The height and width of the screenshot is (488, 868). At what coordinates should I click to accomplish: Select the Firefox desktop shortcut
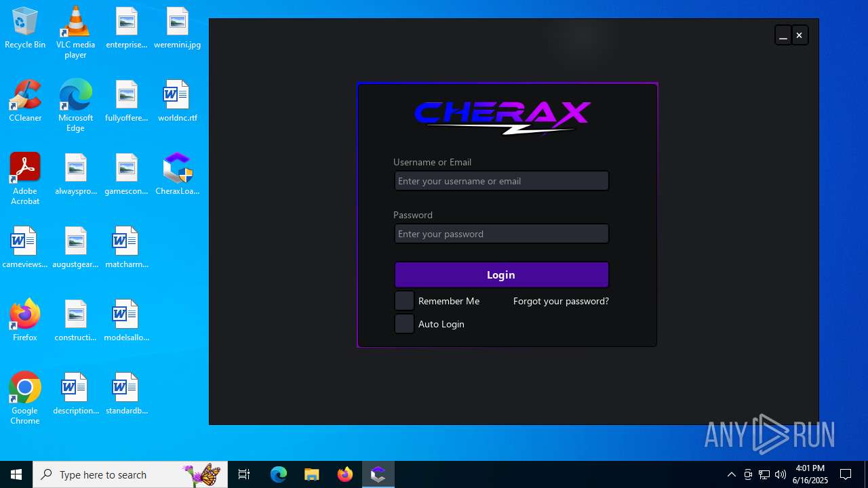[x=25, y=321]
